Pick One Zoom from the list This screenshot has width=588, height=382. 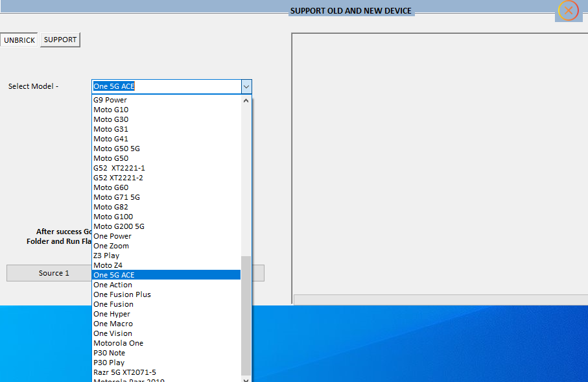coord(166,246)
